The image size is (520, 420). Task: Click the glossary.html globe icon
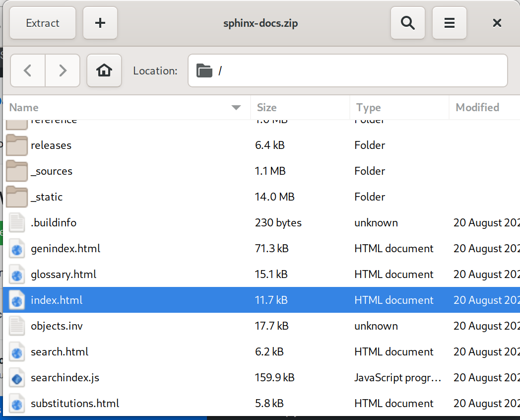click(16, 274)
